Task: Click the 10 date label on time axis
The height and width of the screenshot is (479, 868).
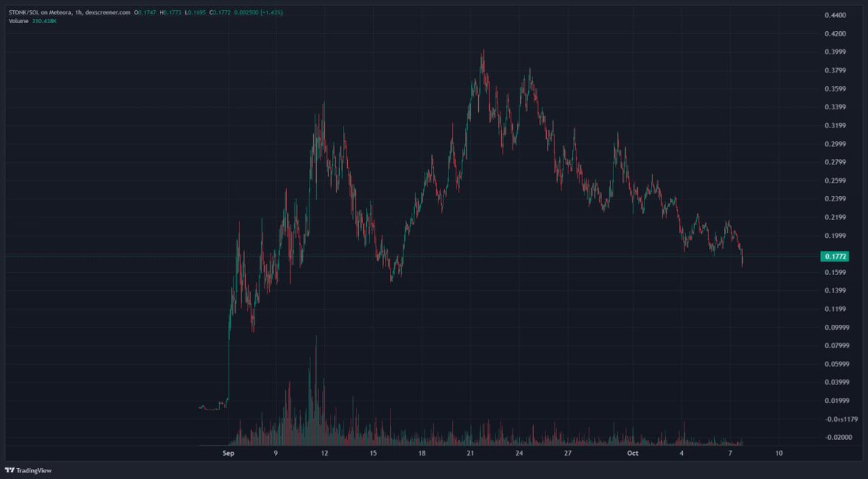Action: 779,454
